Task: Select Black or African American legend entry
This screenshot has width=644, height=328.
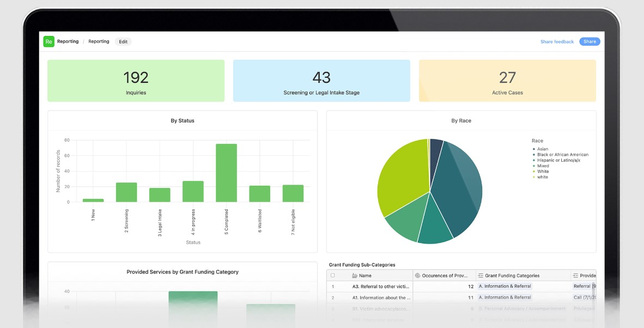Action: (561, 155)
